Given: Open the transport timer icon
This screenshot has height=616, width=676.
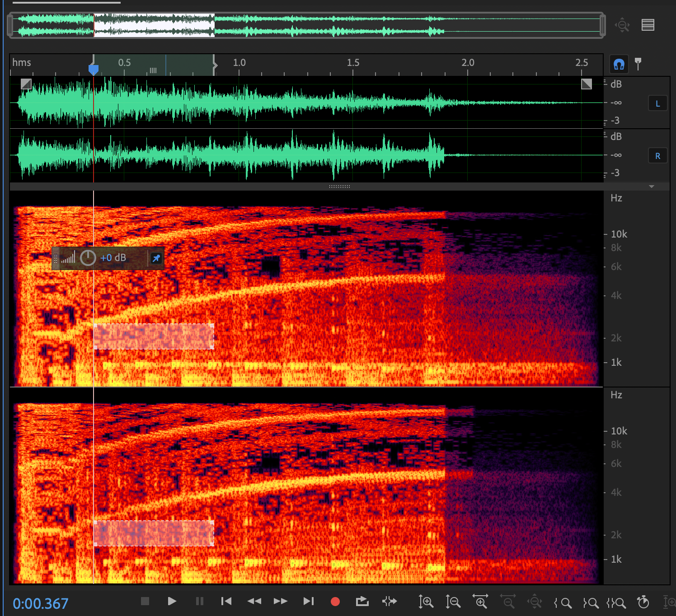Looking at the screenshot, I should (x=643, y=601).
